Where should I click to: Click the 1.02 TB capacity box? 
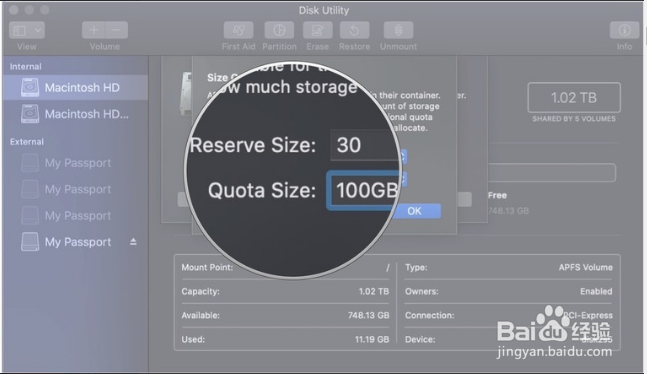pyautogui.click(x=574, y=98)
